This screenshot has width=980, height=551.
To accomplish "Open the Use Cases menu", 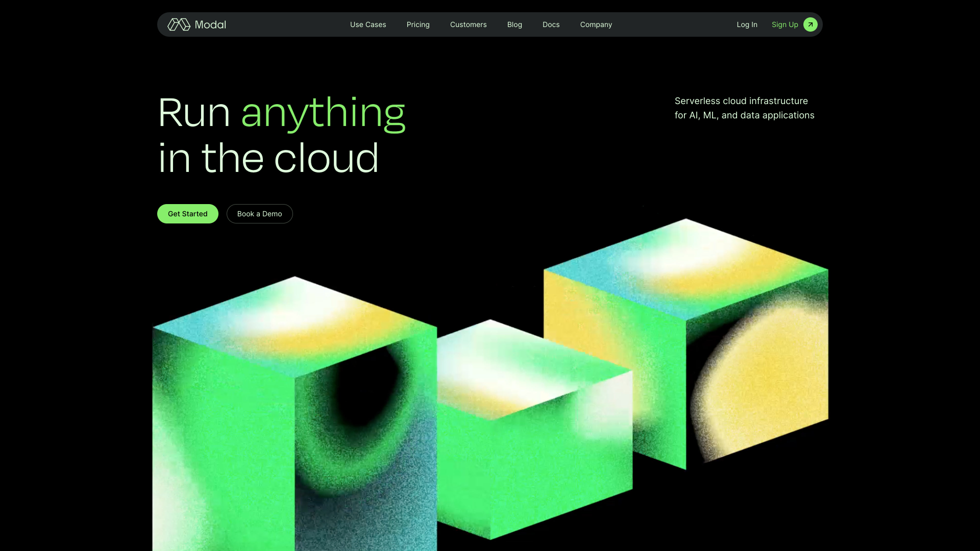I will [x=367, y=24].
